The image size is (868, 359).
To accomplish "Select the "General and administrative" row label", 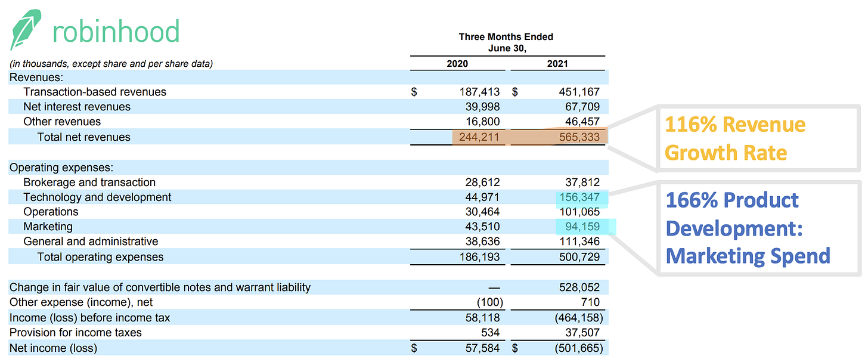I will tap(91, 242).
